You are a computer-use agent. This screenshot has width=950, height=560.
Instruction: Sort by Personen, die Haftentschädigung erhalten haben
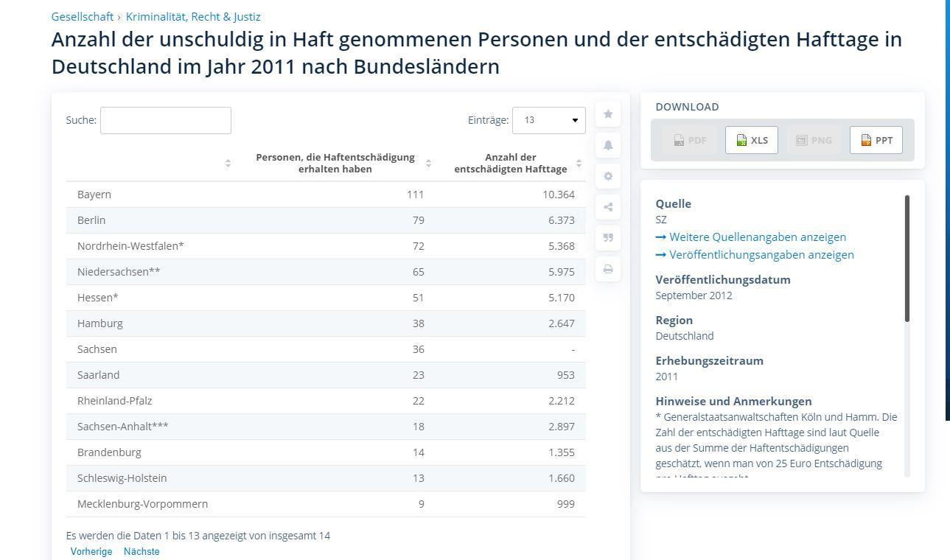tap(335, 163)
